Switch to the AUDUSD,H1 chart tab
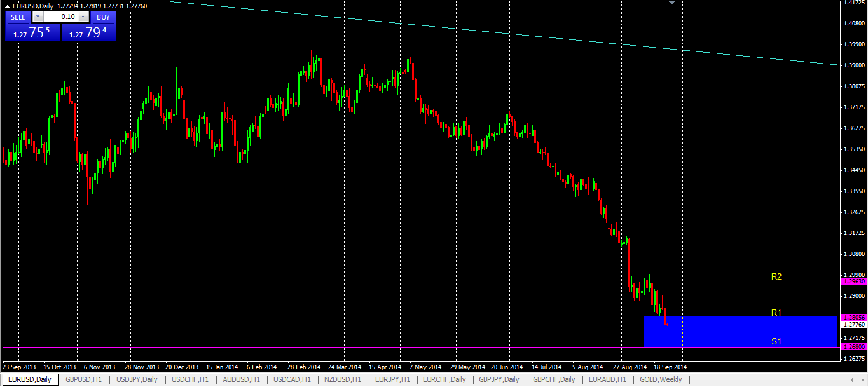The height and width of the screenshot is (387, 868). pos(242,379)
